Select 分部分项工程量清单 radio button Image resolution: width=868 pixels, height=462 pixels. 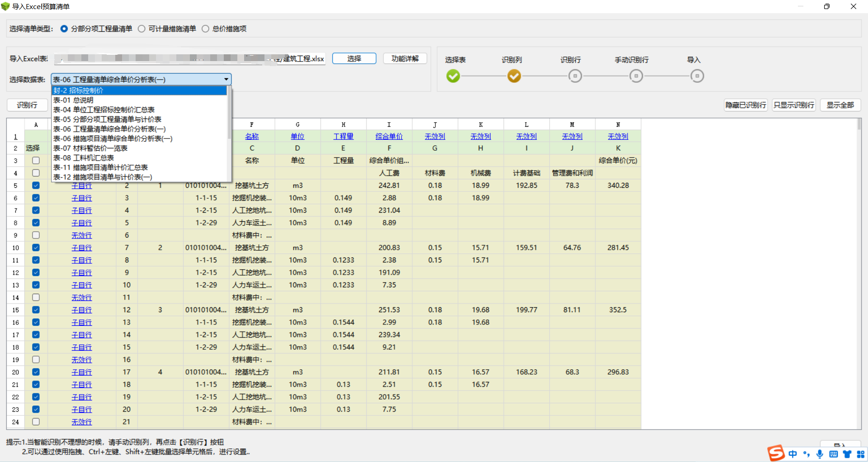pyautogui.click(x=64, y=29)
